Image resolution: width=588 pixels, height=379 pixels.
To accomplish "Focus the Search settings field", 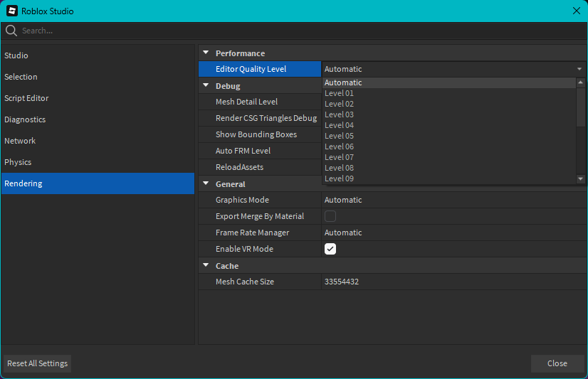I will [294, 31].
